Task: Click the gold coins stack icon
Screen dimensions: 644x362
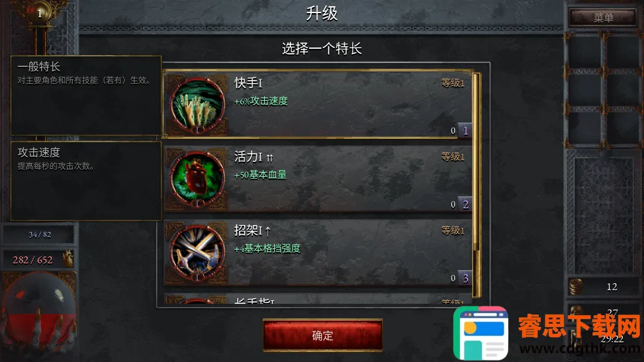Action: 576,286
